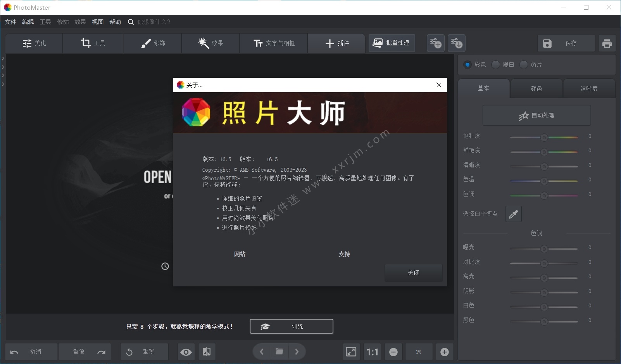Go to the next photo arrow
Image resolution: width=621 pixels, height=364 pixels.
(297, 352)
